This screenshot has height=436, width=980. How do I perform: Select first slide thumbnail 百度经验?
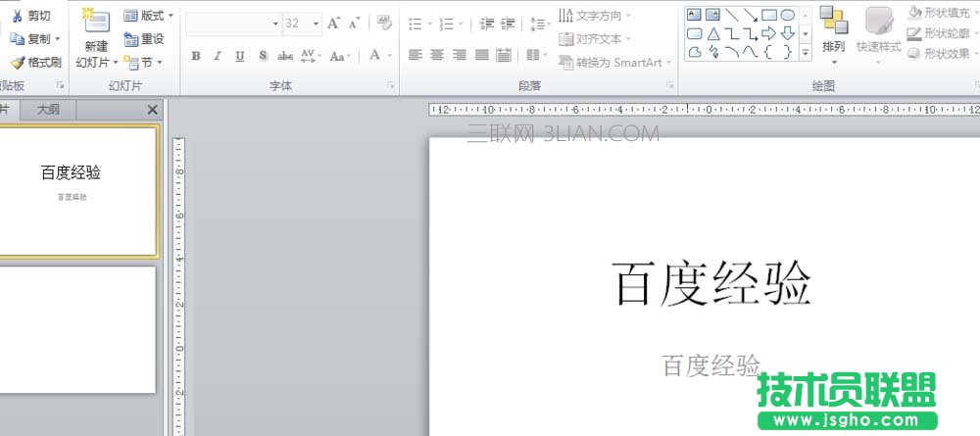(76, 191)
